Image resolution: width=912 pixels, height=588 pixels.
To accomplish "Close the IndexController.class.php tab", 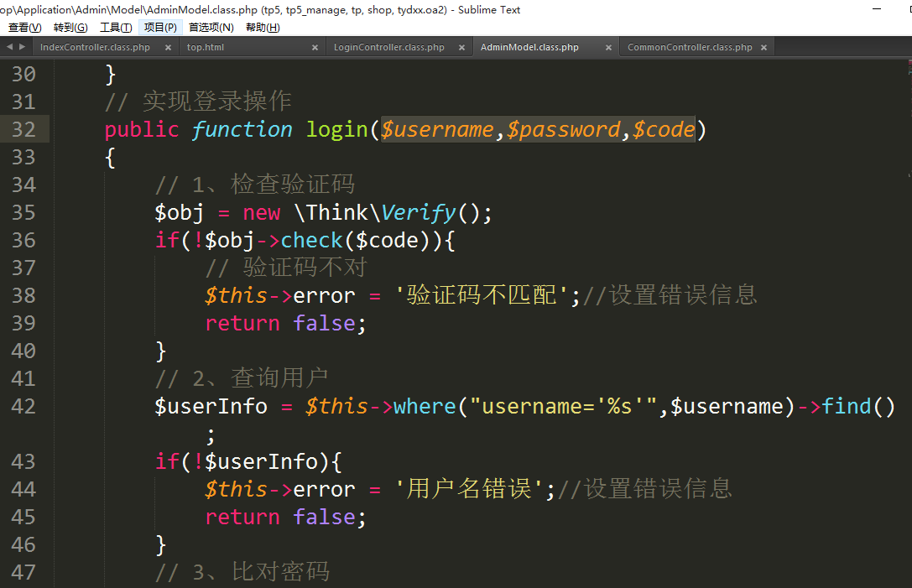I will click(x=168, y=48).
